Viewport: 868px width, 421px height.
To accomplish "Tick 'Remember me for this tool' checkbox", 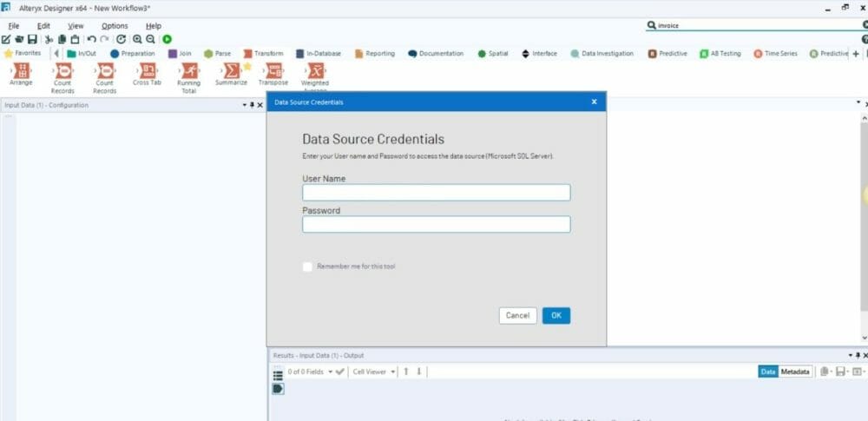I will pos(308,266).
